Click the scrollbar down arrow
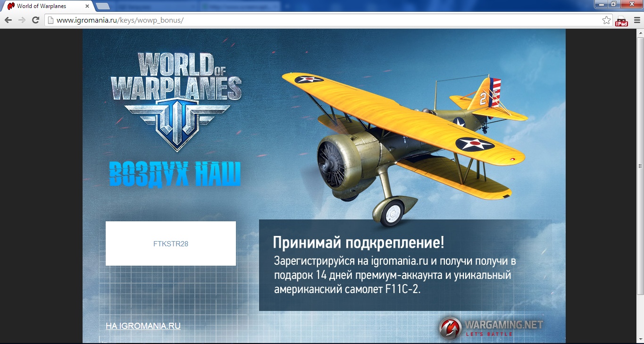This screenshot has height=344, width=644. pyautogui.click(x=640, y=339)
